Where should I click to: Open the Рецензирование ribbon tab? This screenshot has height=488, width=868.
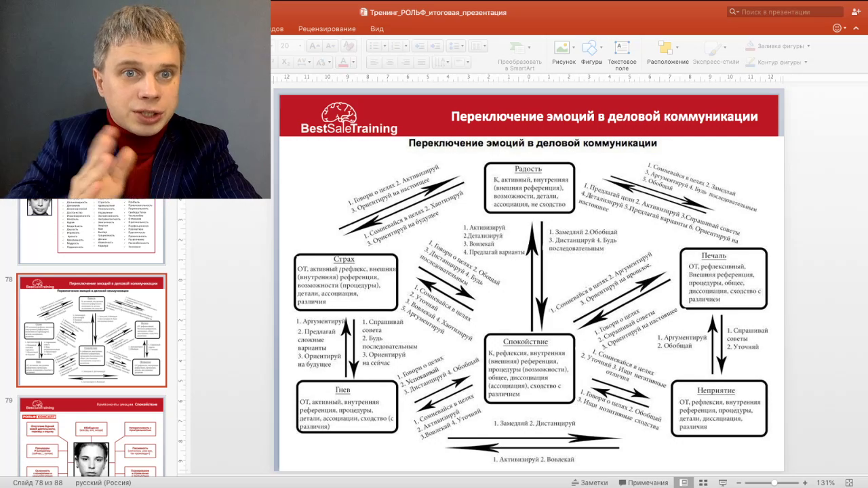click(x=327, y=29)
